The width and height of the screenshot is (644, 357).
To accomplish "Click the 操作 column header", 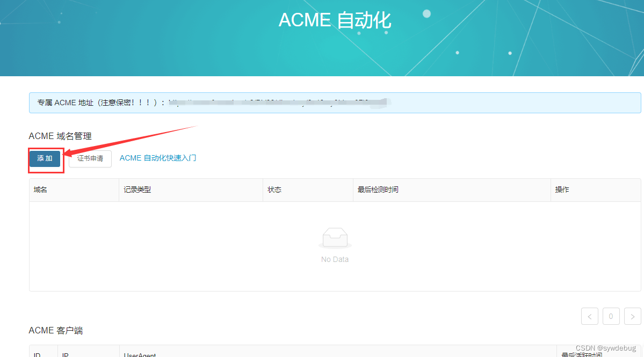I will 562,190.
